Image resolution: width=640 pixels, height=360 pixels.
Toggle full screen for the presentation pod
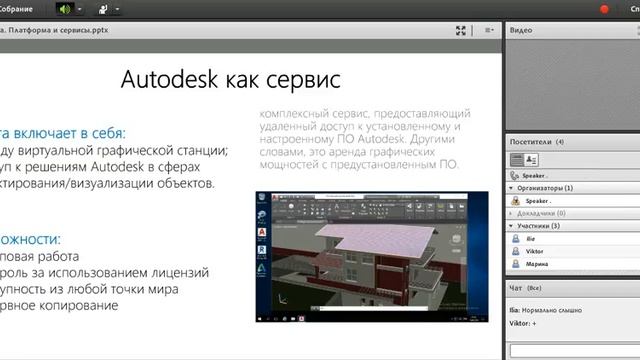(460, 30)
